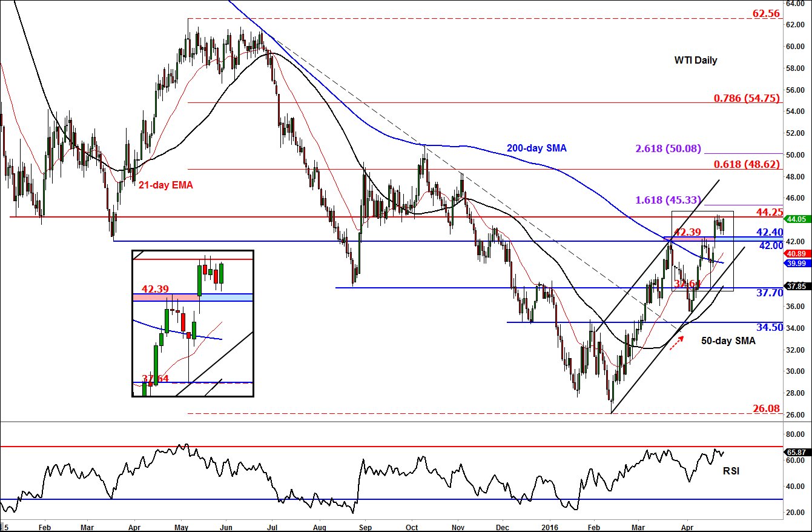
Task: Click the "2.618 (50.08)" extension label
Action: [x=668, y=148]
